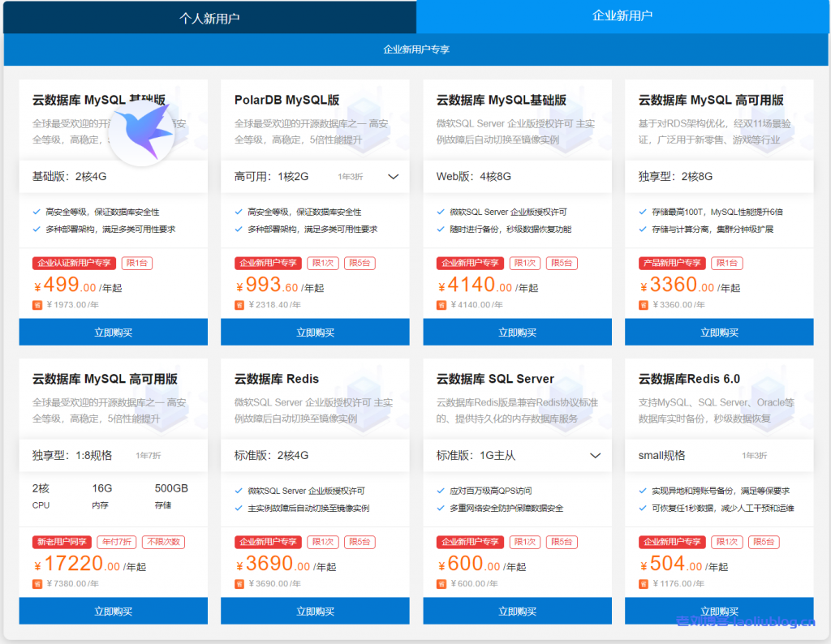This screenshot has width=831, height=644.
Task: Expand PolarDB 高可用：1核2G spec dropdown
Action: click(394, 177)
